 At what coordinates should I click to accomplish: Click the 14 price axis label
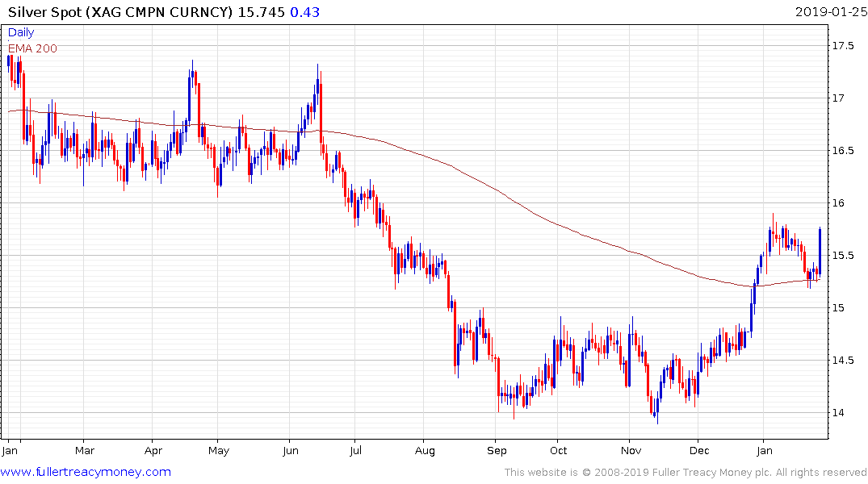tap(838, 413)
